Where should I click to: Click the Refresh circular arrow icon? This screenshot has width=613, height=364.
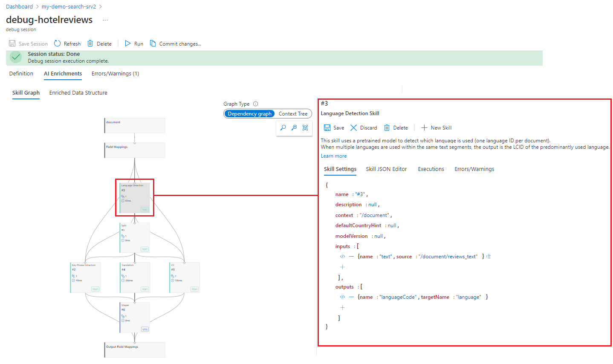coord(57,43)
